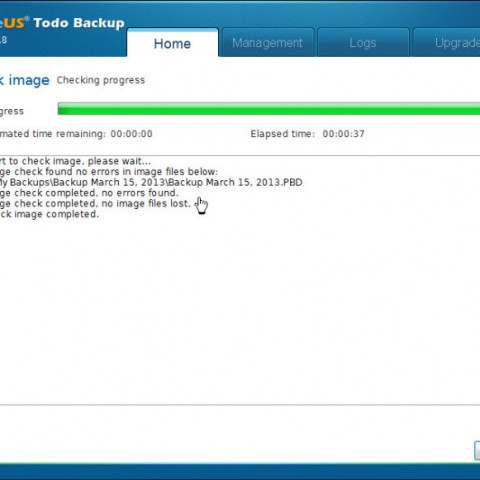
Task: Click the EaseUS Todo Backup logo
Action: click(62, 23)
